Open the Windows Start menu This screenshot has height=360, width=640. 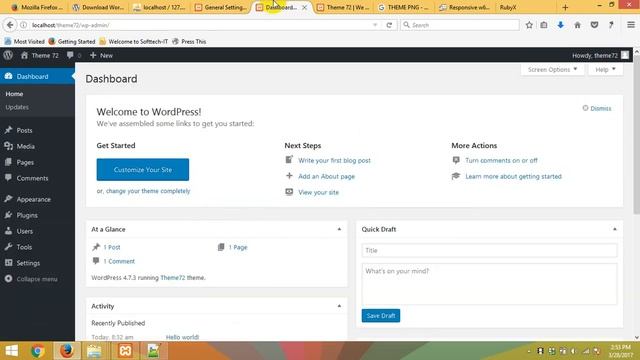[11, 351]
